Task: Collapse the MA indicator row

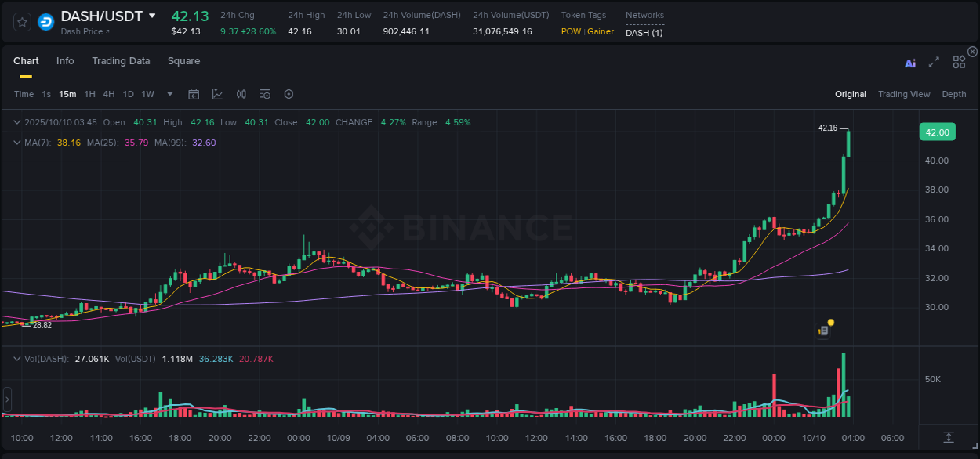Action: [x=16, y=143]
